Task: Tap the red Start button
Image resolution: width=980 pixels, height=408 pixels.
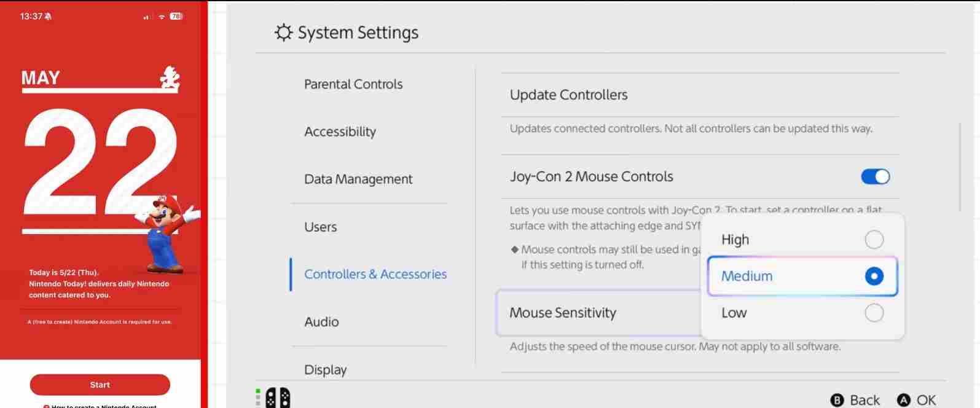Action: coord(100,385)
